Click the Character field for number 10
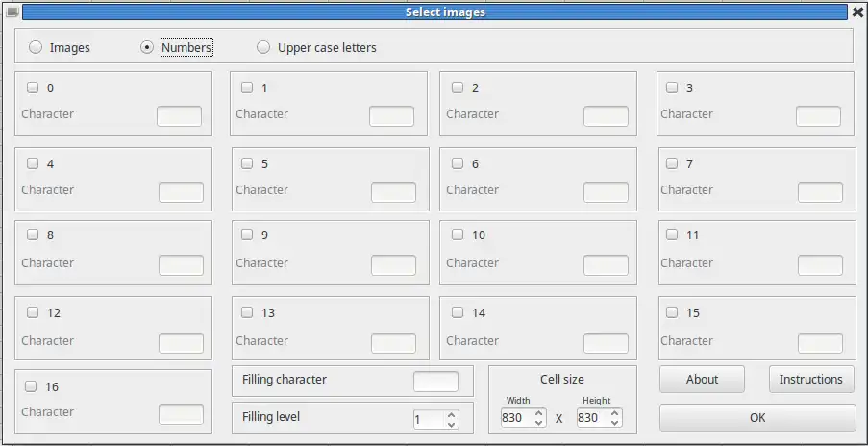 pos(606,264)
